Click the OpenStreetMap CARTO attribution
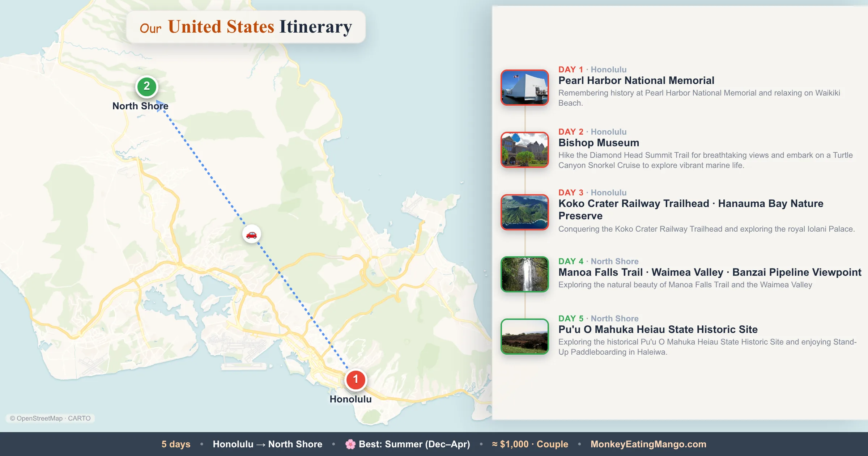Screen dimensions: 868x456 pos(50,418)
